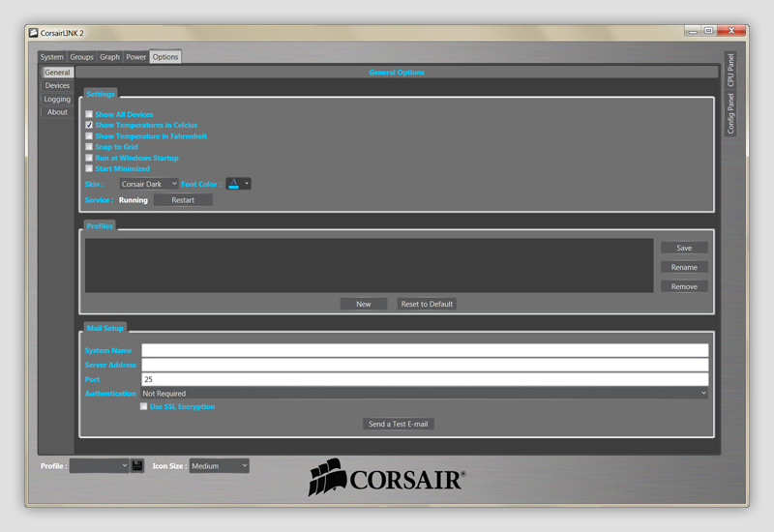Viewport: 774px width, 532px height.
Task: Enable Show Temperature in Fahrenheit
Action: (89, 136)
